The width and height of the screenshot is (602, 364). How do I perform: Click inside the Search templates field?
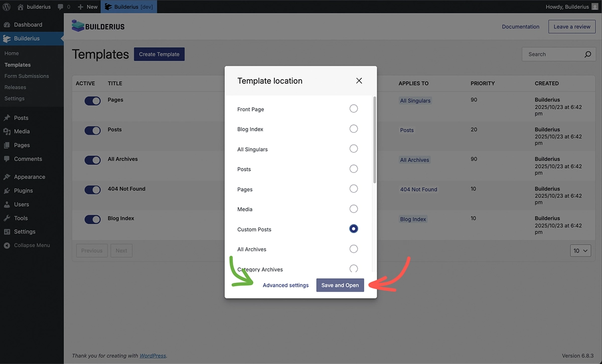pyautogui.click(x=552, y=54)
